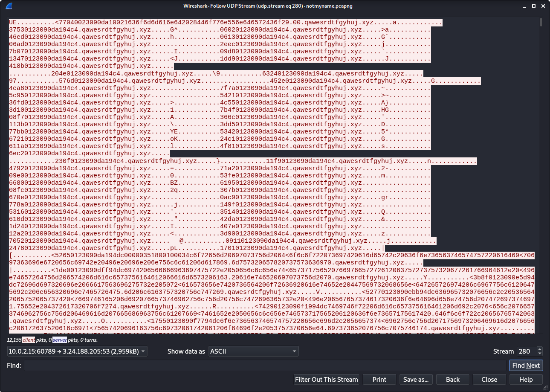Click the line starting with 53160123090da194c4

tap(220, 212)
